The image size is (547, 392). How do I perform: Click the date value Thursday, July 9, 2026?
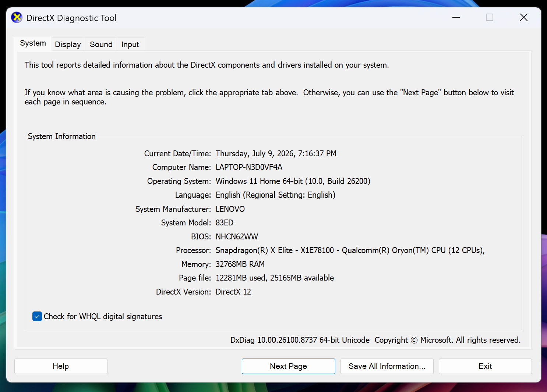point(255,153)
